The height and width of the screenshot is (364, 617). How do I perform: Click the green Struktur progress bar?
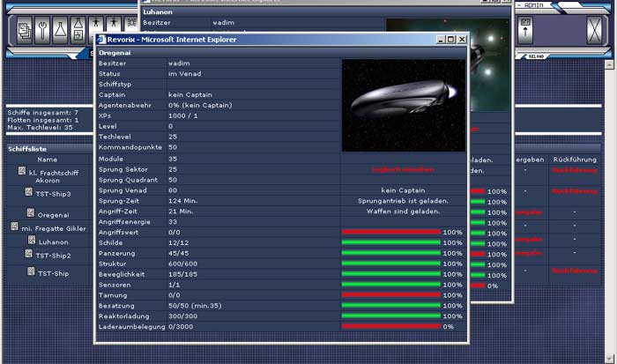coord(390,264)
